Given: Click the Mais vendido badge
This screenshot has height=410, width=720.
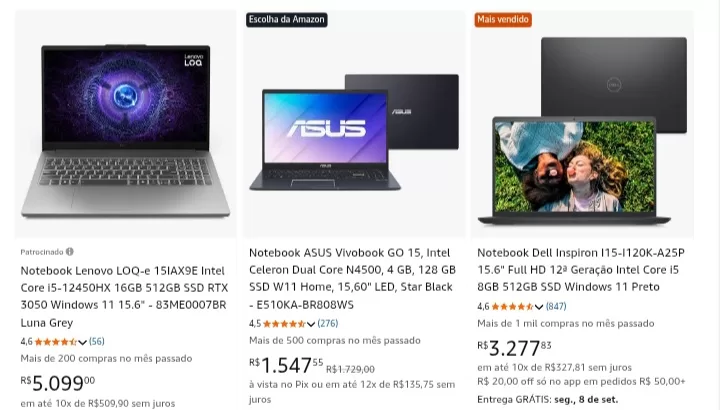Looking at the screenshot, I should pyautogui.click(x=504, y=19).
